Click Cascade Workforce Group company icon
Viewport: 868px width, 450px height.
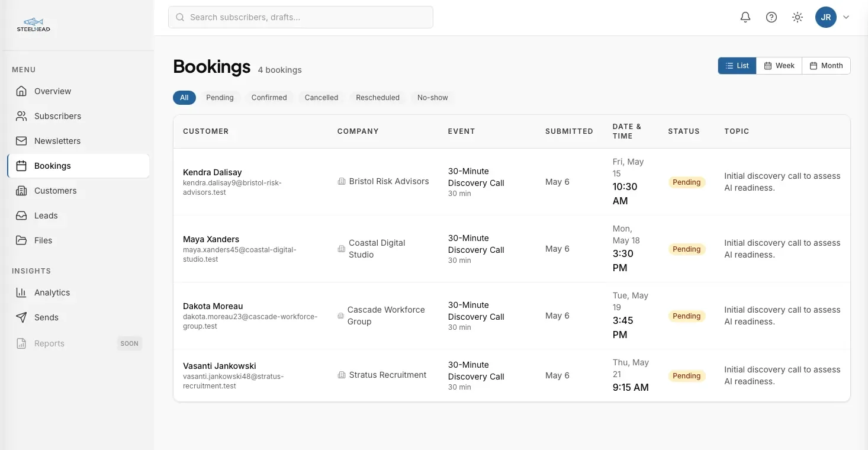(340, 316)
